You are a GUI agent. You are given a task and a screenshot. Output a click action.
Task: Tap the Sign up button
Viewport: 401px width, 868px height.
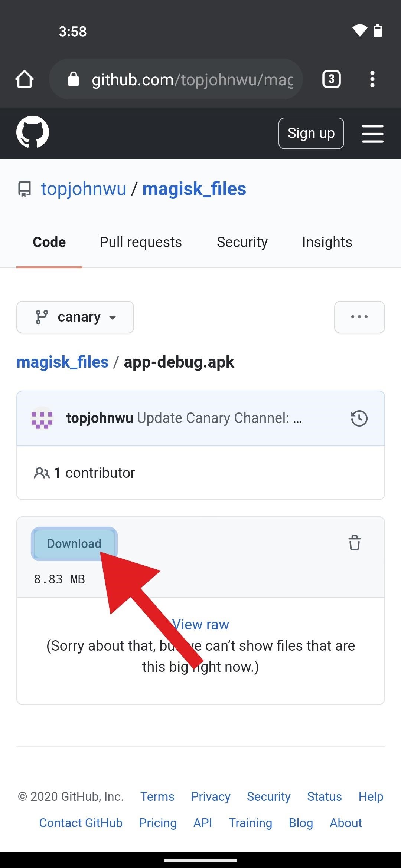pos(311,133)
